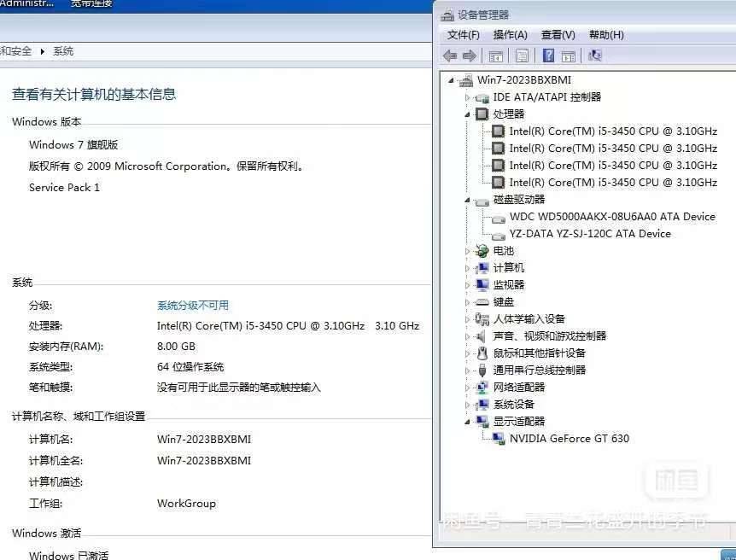Open the 帮助(H) menu

click(x=606, y=35)
